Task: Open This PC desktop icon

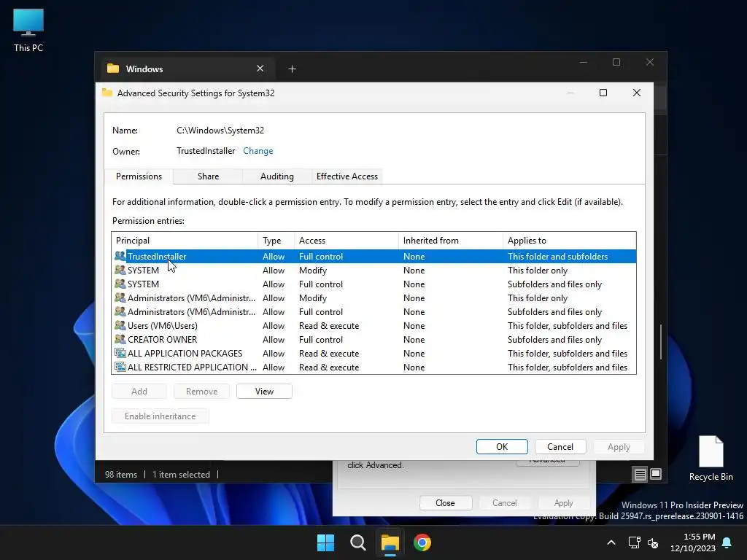Action: (x=28, y=30)
